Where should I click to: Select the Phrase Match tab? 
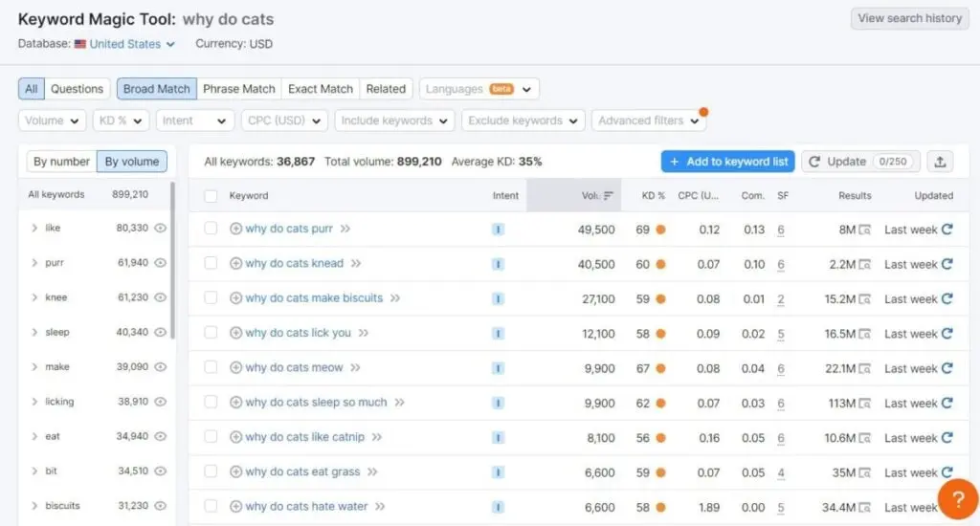(238, 89)
